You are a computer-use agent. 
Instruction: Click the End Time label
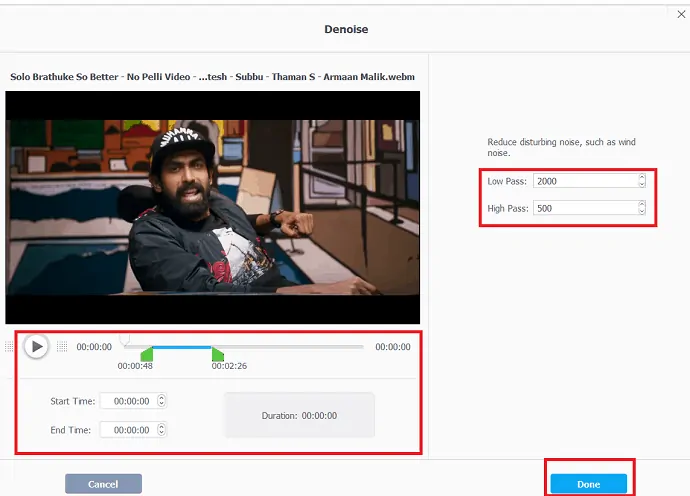click(x=70, y=430)
